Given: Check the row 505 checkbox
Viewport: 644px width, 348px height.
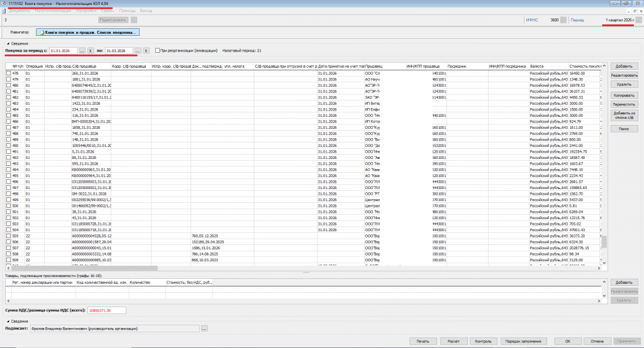Looking at the screenshot, I should click(9, 236).
